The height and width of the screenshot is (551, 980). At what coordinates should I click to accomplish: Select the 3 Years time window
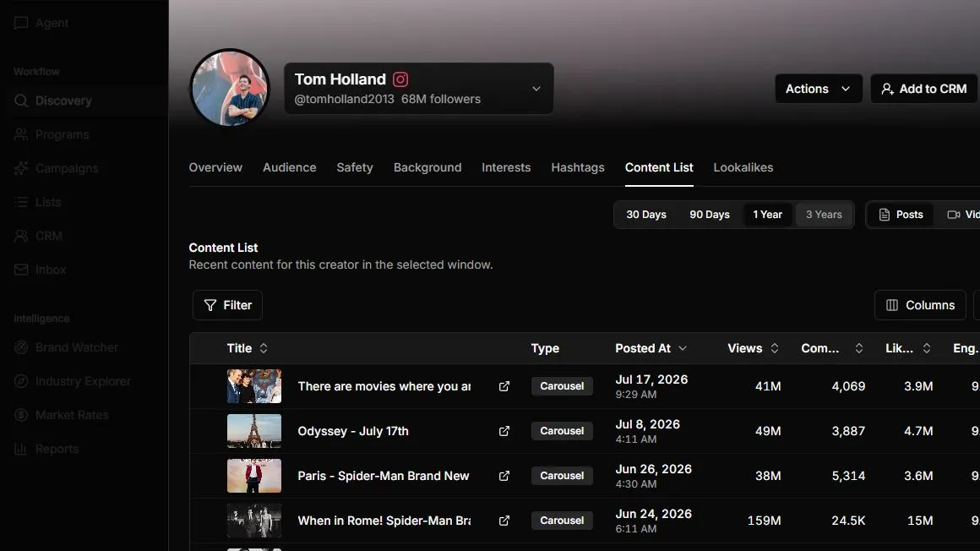[x=824, y=215]
